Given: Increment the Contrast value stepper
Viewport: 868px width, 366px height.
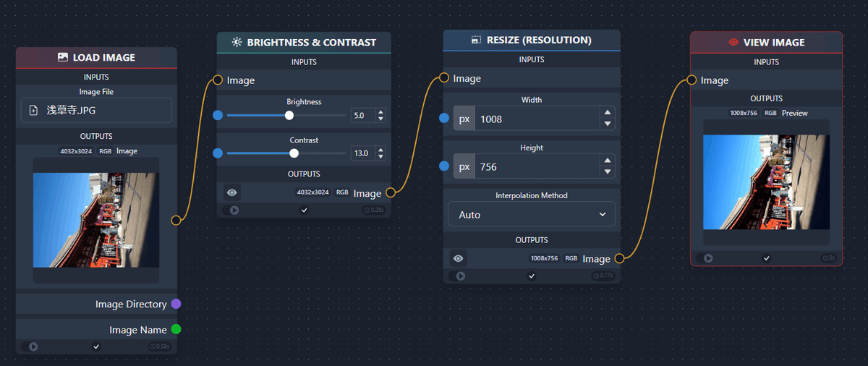Looking at the screenshot, I should point(381,150).
